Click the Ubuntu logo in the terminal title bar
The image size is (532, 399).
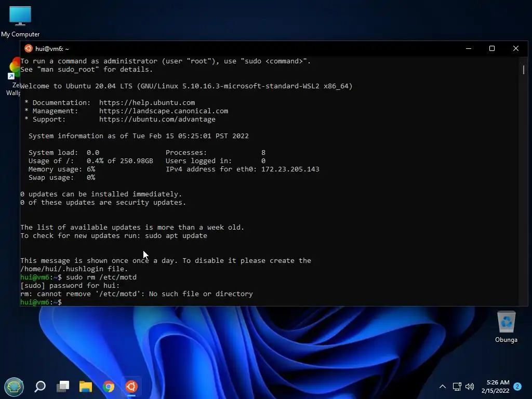pyautogui.click(x=29, y=48)
